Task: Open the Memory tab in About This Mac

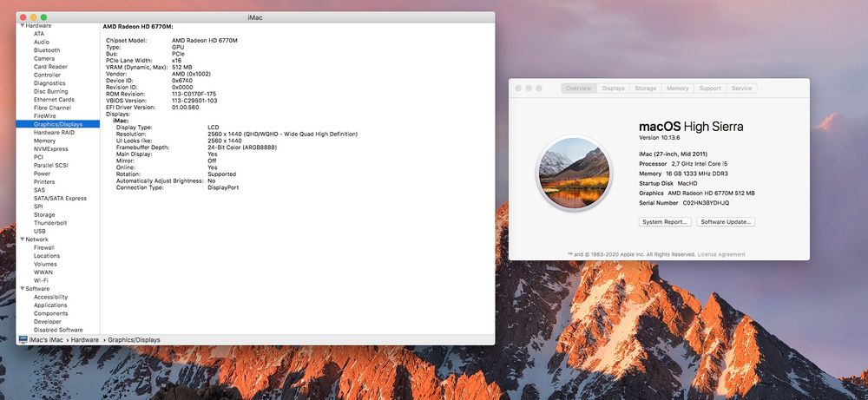Action: [x=678, y=89]
